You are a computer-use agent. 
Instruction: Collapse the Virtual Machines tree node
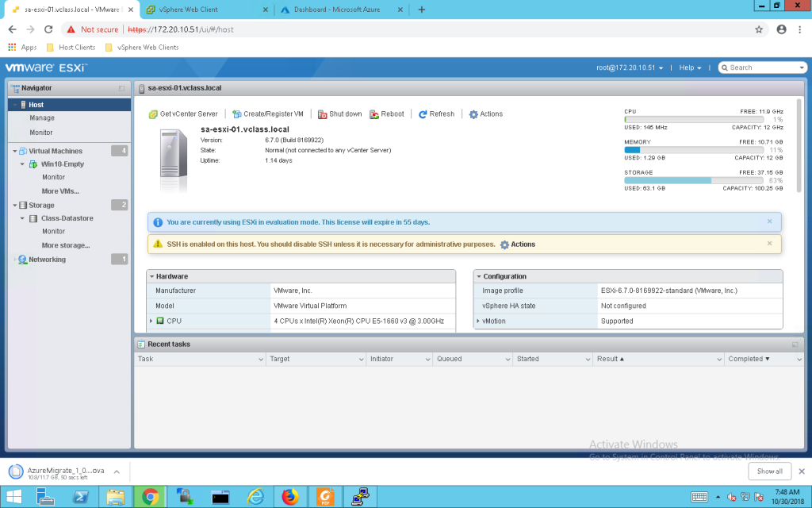14,151
